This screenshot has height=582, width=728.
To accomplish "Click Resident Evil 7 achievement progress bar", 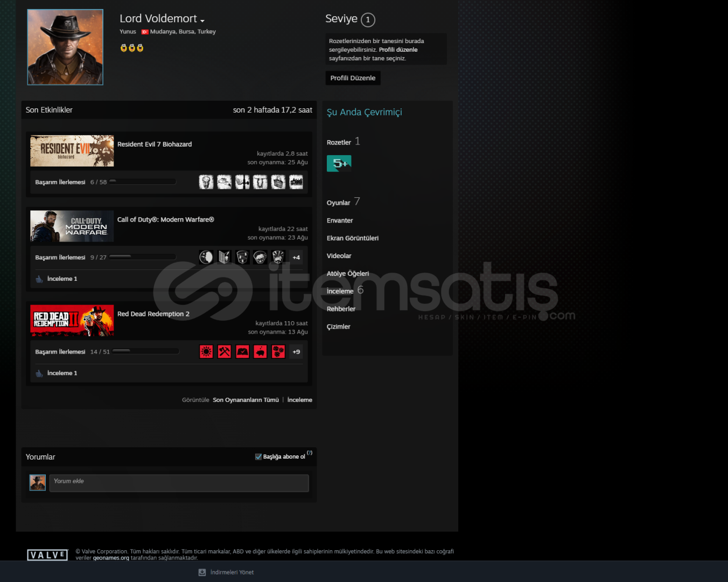I will 143,182.
